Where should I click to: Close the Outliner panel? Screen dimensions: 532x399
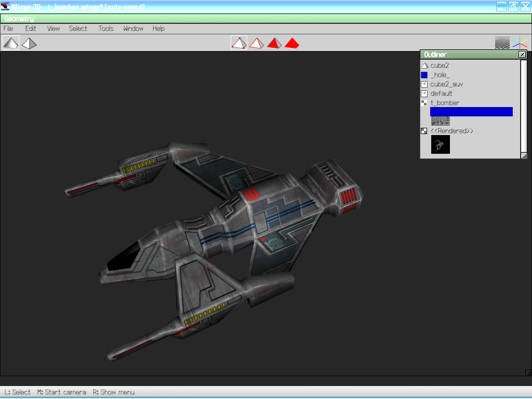tap(522, 55)
